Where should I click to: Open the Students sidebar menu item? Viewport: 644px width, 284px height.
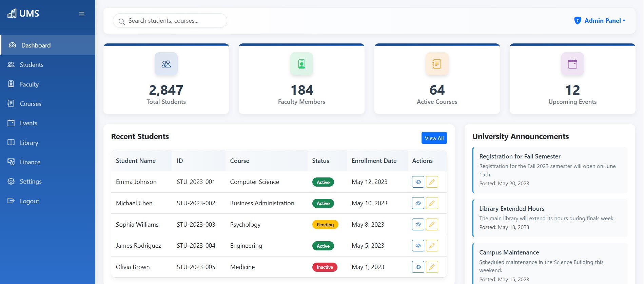(32, 65)
